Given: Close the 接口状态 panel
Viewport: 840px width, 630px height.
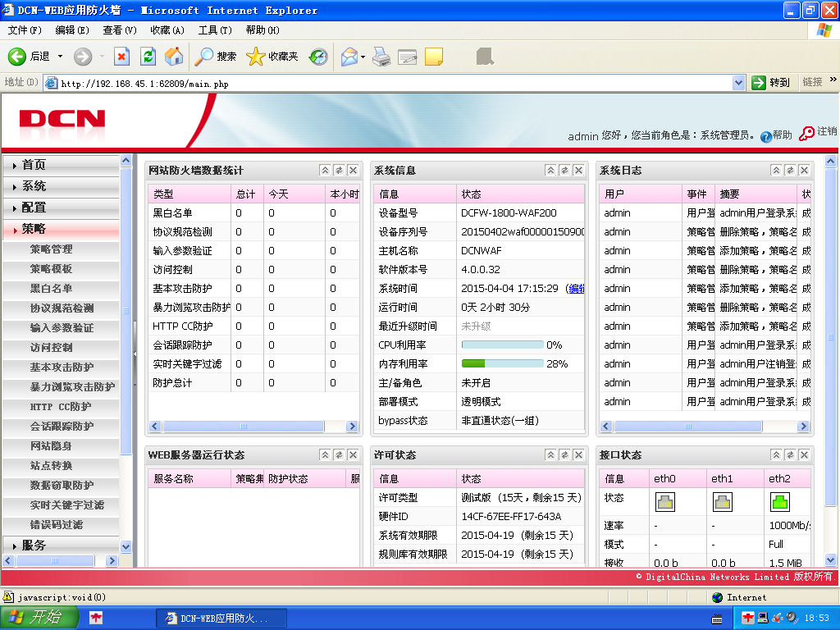Looking at the screenshot, I should tap(804, 454).
